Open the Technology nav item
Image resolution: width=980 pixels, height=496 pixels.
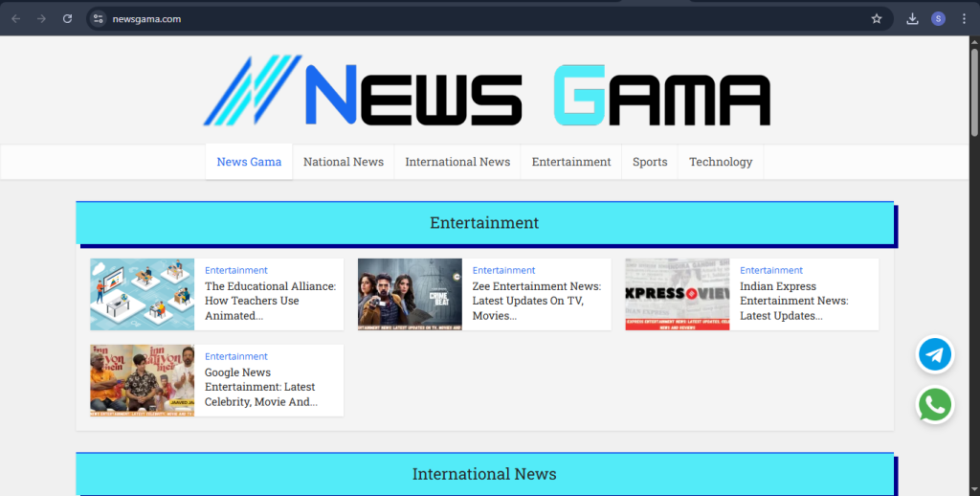point(721,162)
